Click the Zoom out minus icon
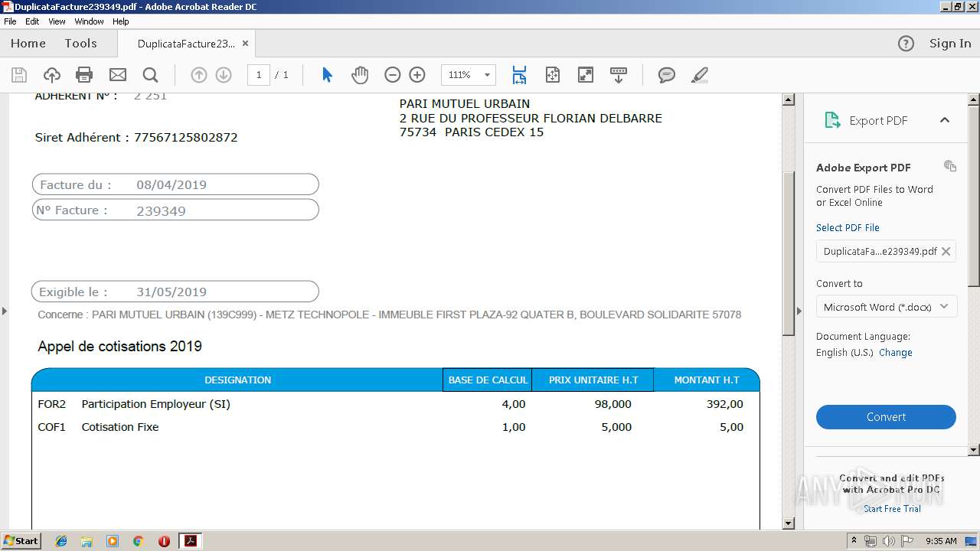Screen dimensions: 980x551 coord(392,75)
